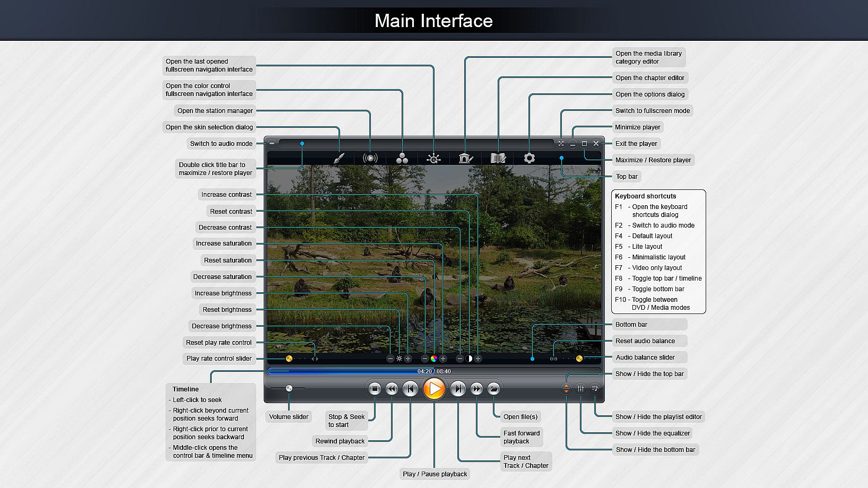Open the options dialog gear icon
This screenshot has width=868, height=488.
529,158
